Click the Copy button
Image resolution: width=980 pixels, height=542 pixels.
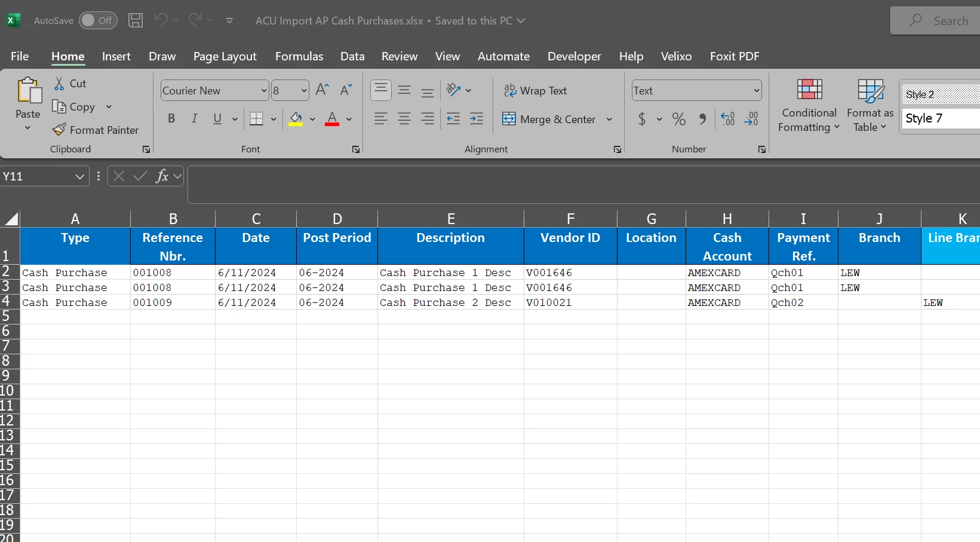pyautogui.click(x=73, y=106)
